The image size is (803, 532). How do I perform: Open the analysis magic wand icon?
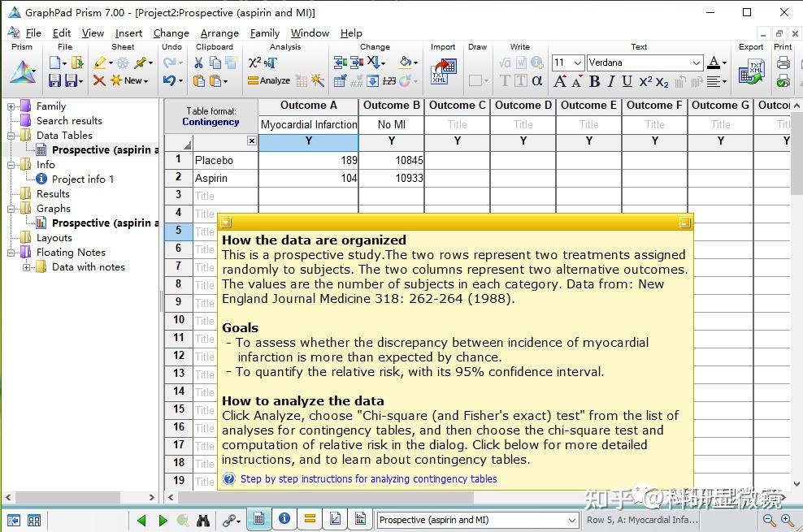318,80
